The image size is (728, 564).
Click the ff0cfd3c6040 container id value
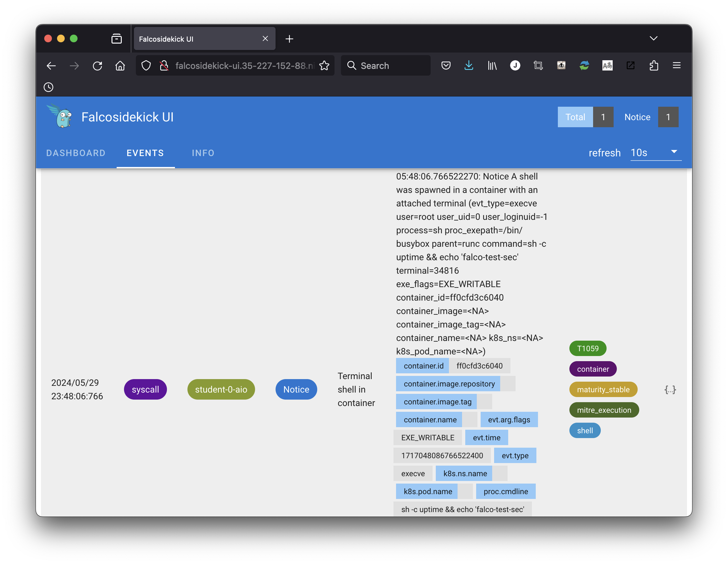(x=479, y=366)
